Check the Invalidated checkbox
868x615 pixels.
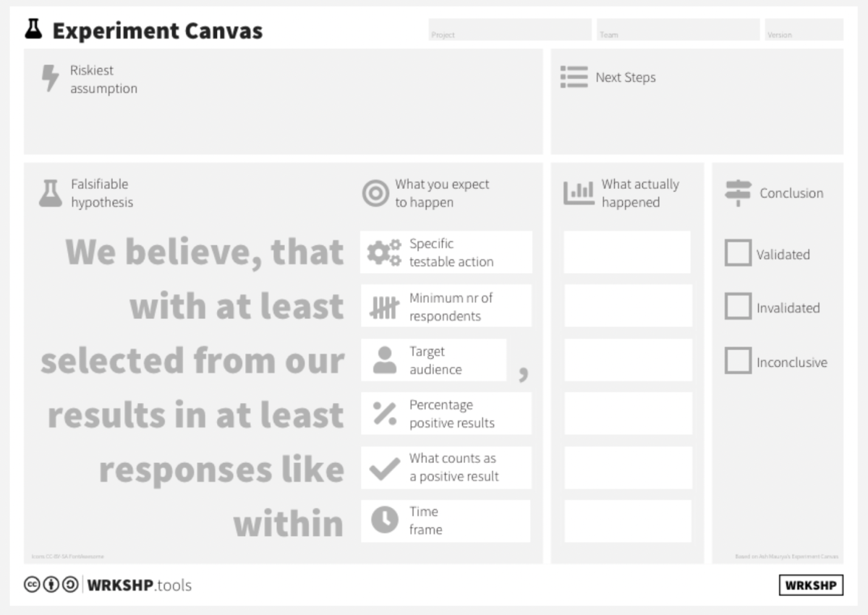pos(738,307)
